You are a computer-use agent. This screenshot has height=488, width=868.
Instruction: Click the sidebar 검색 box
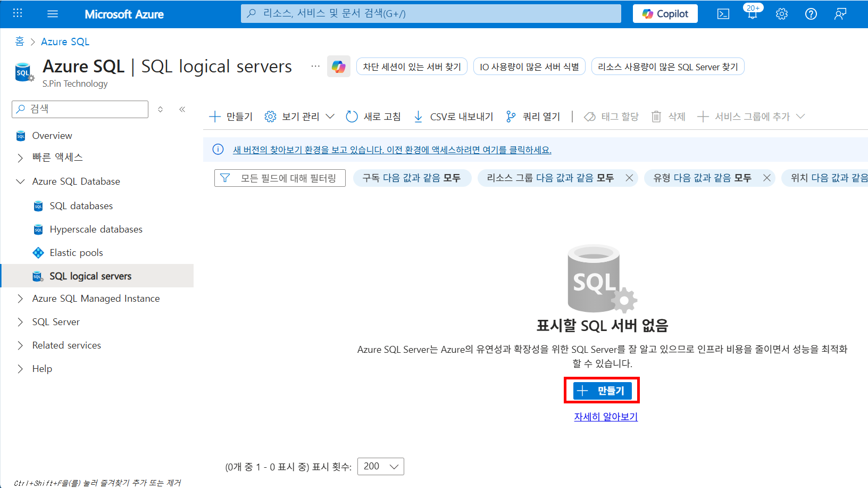80,109
